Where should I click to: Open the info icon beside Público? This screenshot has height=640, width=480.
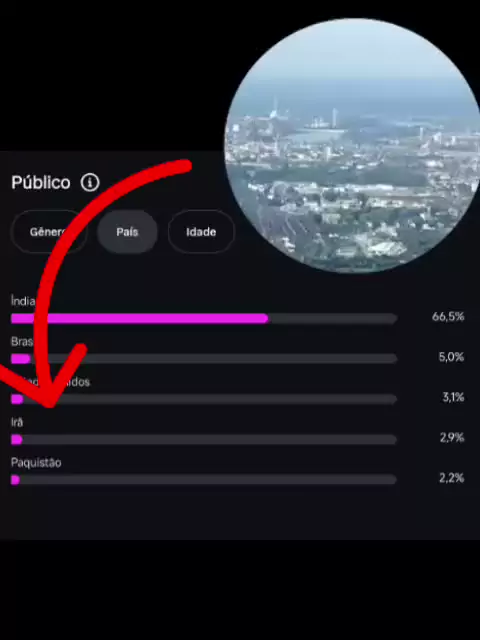(90, 182)
